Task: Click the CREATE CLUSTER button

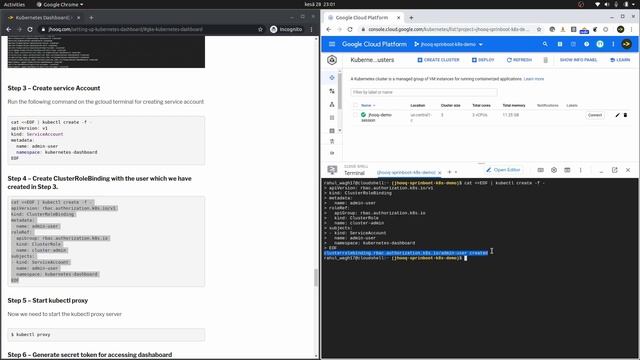Action: click(438, 60)
